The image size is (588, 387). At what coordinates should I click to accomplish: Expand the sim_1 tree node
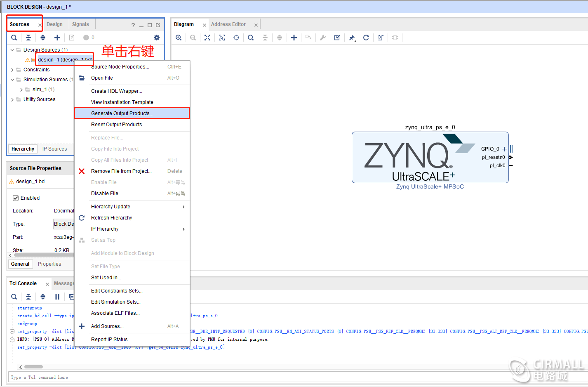21,90
